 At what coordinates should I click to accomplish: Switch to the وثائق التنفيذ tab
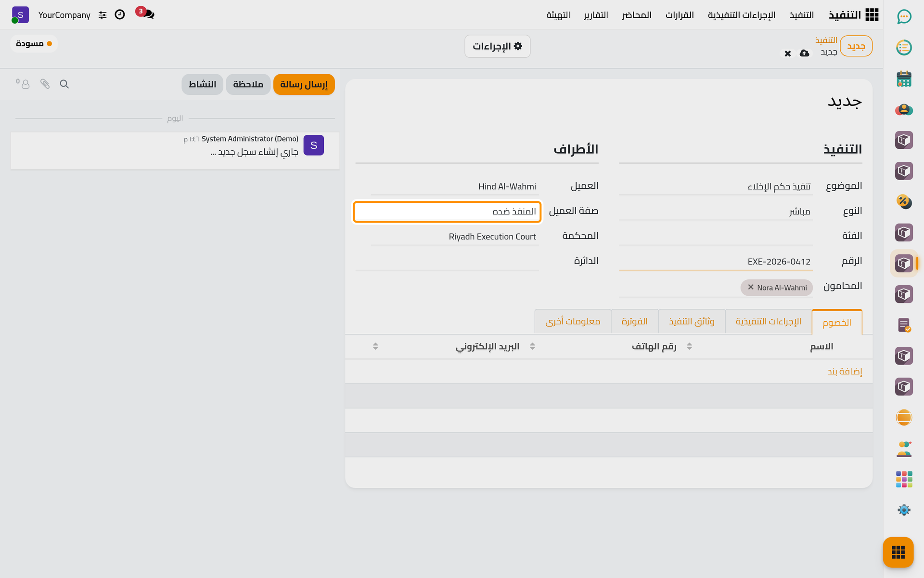(692, 321)
